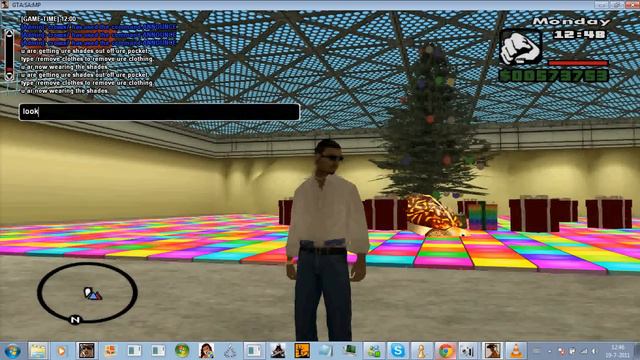Click the volume speaker tray icon
Screen dimensions: 640x360
pos(595,351)
